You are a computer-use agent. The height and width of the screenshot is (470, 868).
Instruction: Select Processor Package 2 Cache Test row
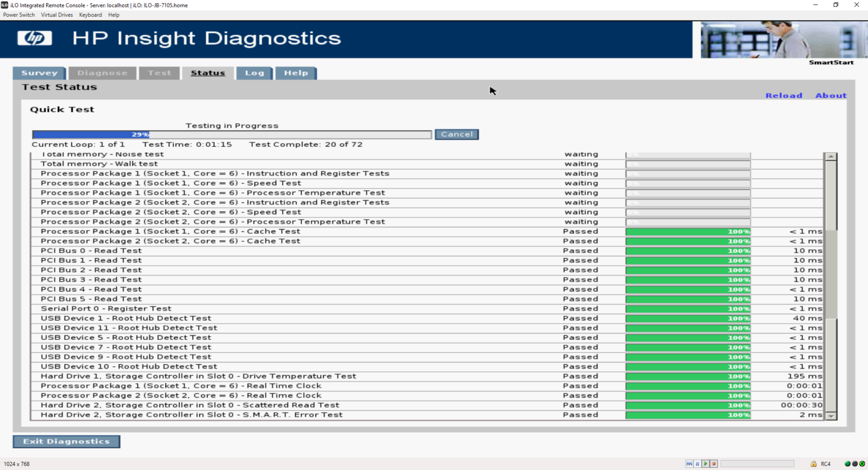coord(427,241)
